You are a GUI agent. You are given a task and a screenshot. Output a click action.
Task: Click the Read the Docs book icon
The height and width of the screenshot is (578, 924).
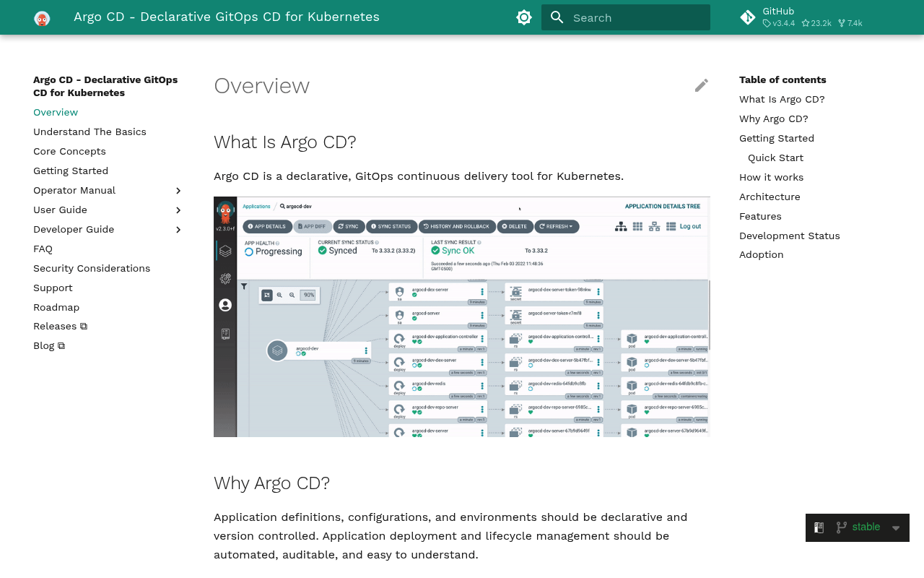(819, 527)
